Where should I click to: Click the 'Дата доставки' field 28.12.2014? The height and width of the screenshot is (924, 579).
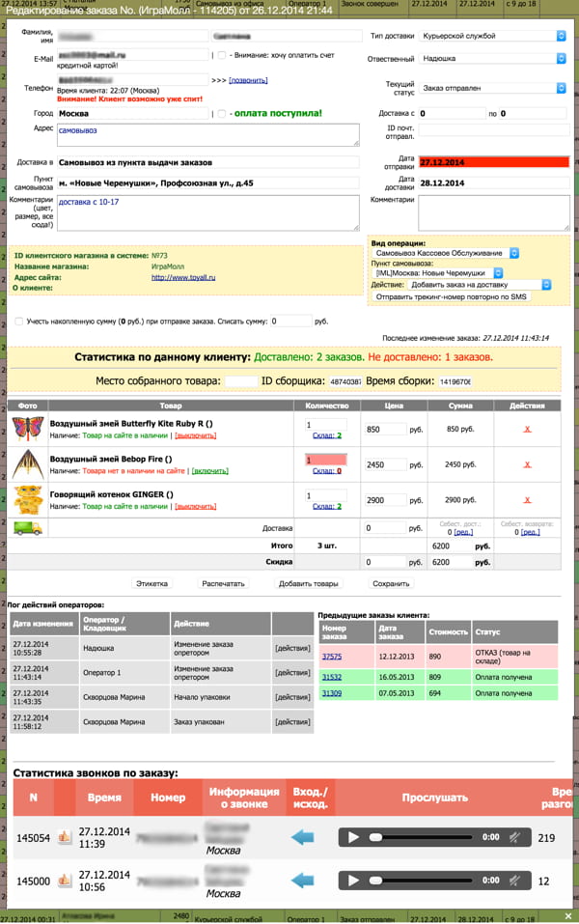tap(494, 183)
